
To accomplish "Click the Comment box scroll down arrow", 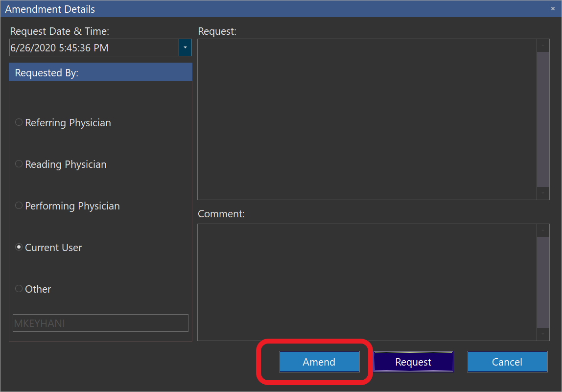I will (543, 334).
